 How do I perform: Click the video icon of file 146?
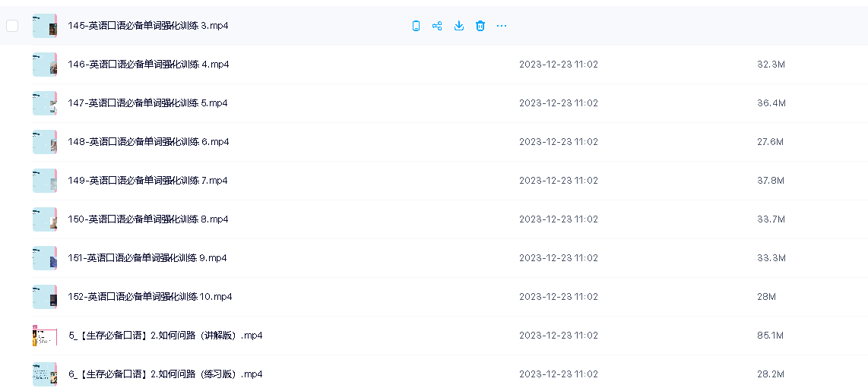(45, 65)
